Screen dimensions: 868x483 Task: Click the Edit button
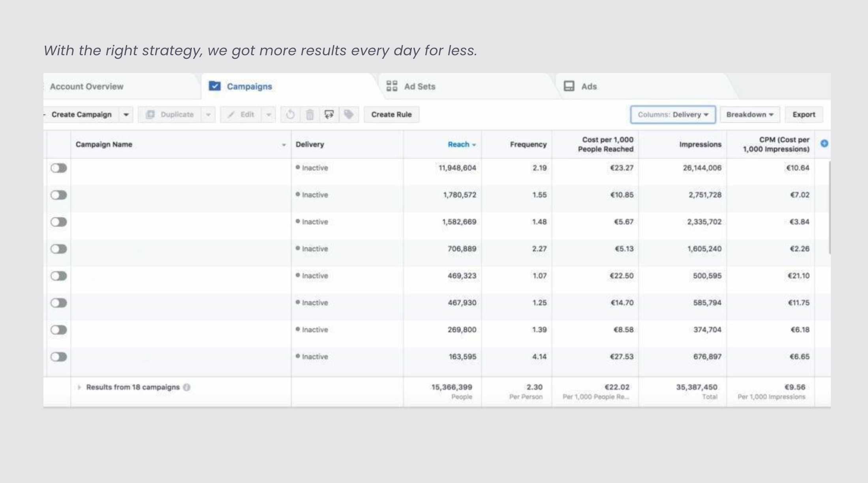point(241,115)
